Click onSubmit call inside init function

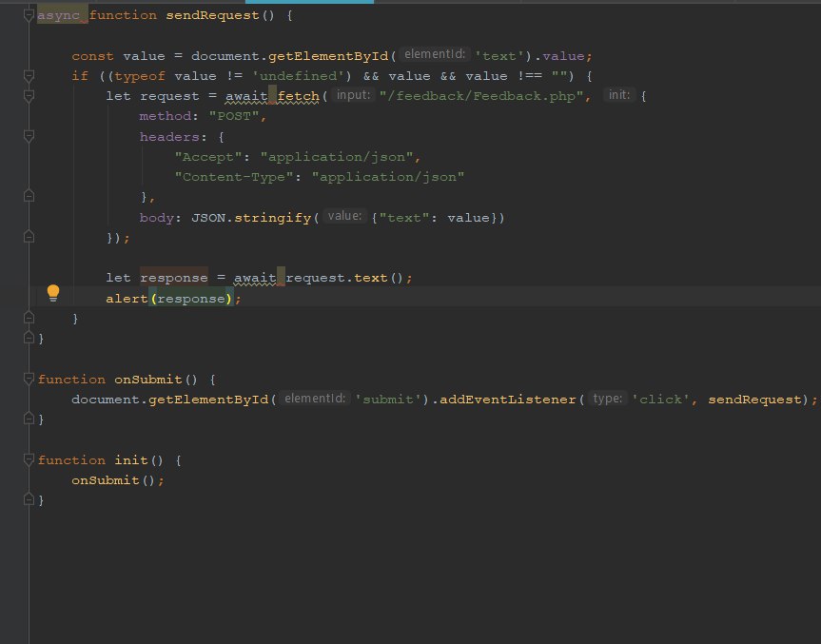(x=106, y=480)
